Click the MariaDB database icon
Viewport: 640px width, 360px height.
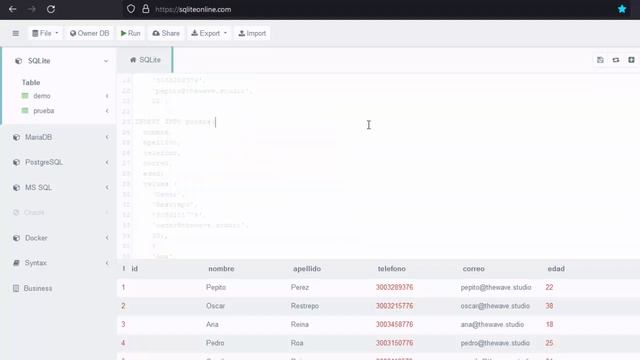point(16,138)
